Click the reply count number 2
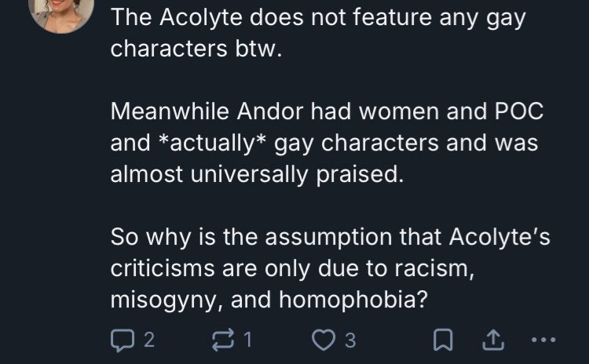 point(149,340)
